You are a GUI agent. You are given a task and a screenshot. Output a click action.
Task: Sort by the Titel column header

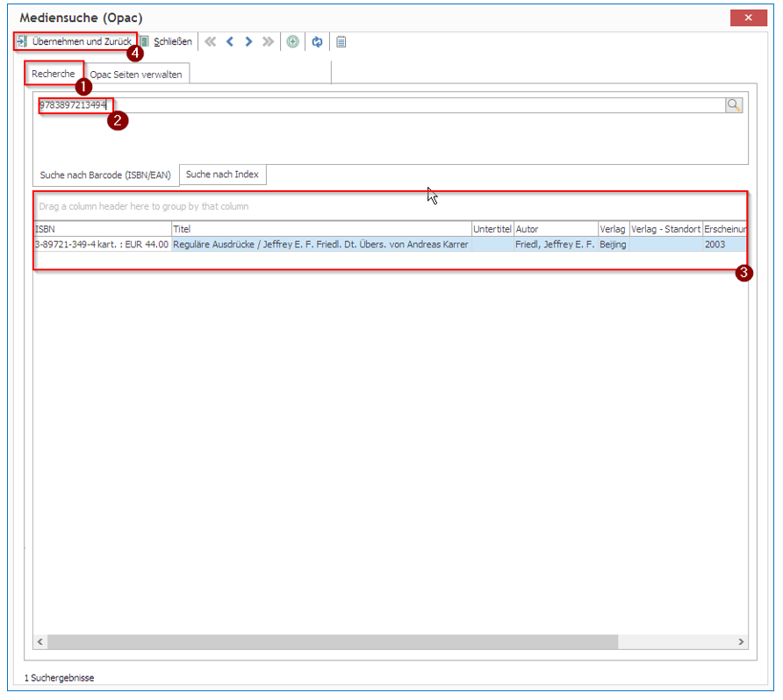(x=321, y=229)
